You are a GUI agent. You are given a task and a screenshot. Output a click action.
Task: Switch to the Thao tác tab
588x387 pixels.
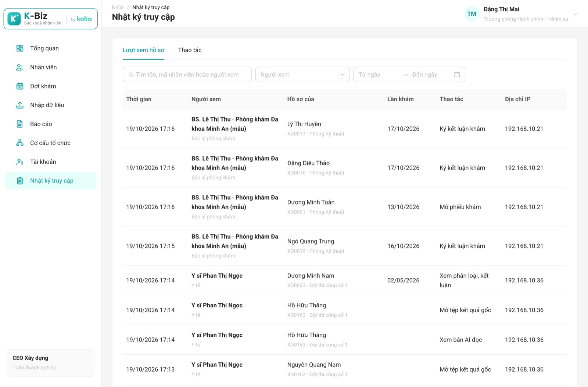(x=190, y=50)
